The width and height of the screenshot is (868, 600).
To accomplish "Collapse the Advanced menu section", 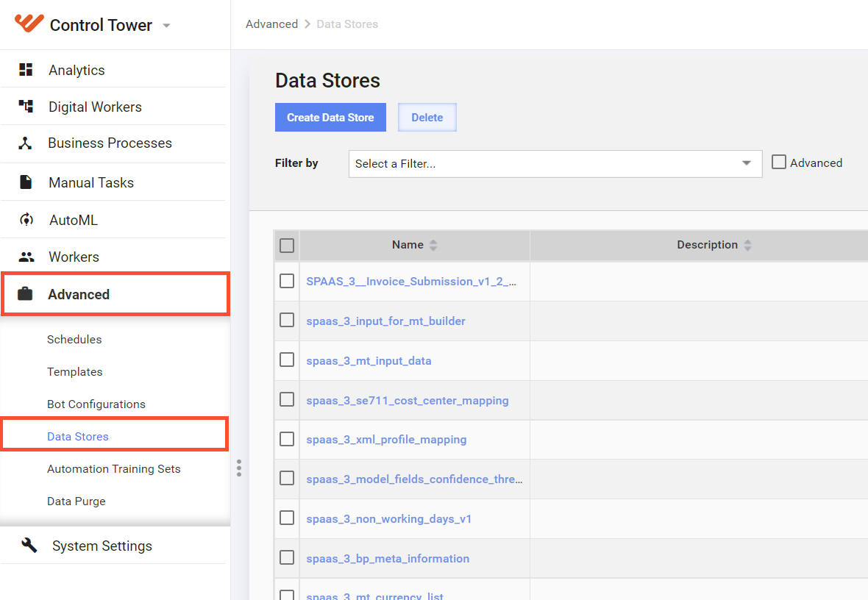I will (115, 294).
